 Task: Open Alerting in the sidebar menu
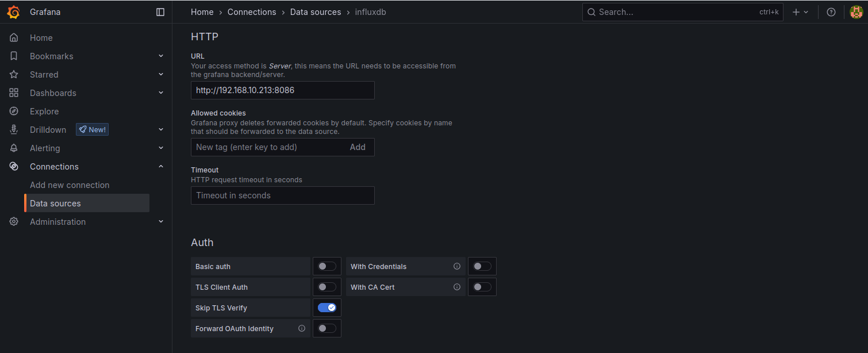tap(45, 148)
